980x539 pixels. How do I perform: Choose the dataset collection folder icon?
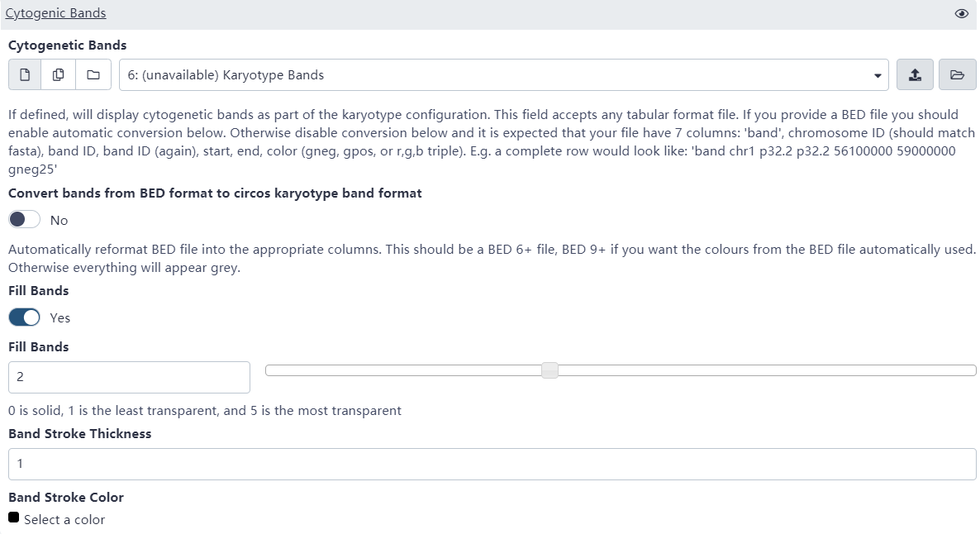pyautogui.click(x=93, y=74)
